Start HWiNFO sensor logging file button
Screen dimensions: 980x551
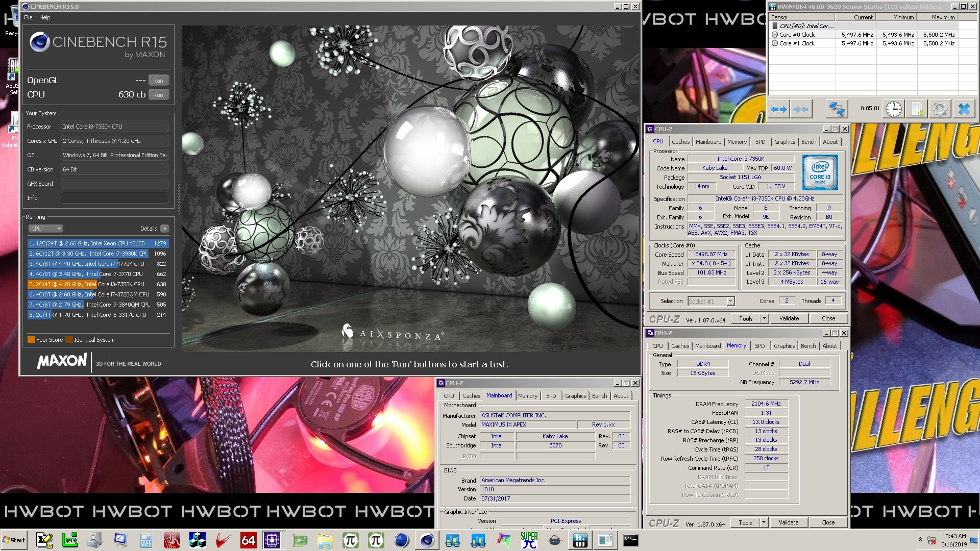(917, 109)
